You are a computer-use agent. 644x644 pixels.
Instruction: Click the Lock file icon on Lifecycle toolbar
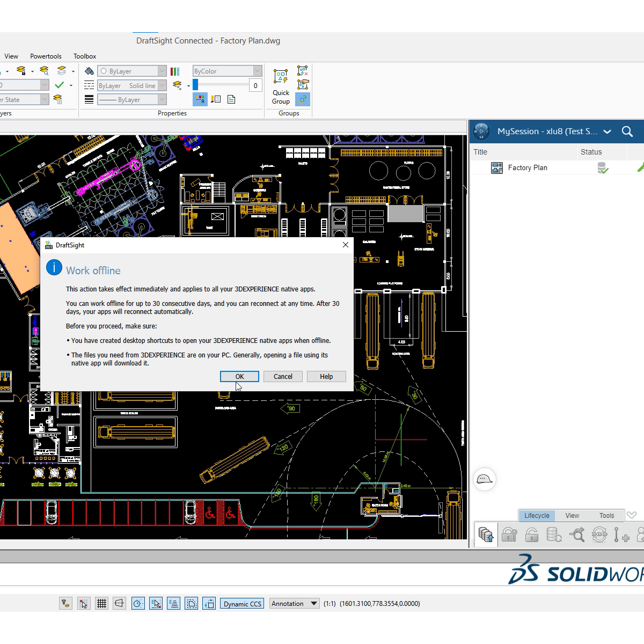[509, 535]
